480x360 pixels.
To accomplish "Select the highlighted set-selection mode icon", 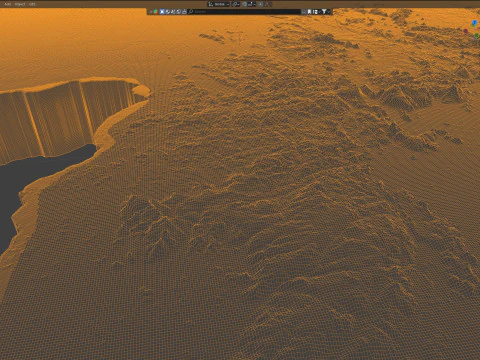I will 162,12.
